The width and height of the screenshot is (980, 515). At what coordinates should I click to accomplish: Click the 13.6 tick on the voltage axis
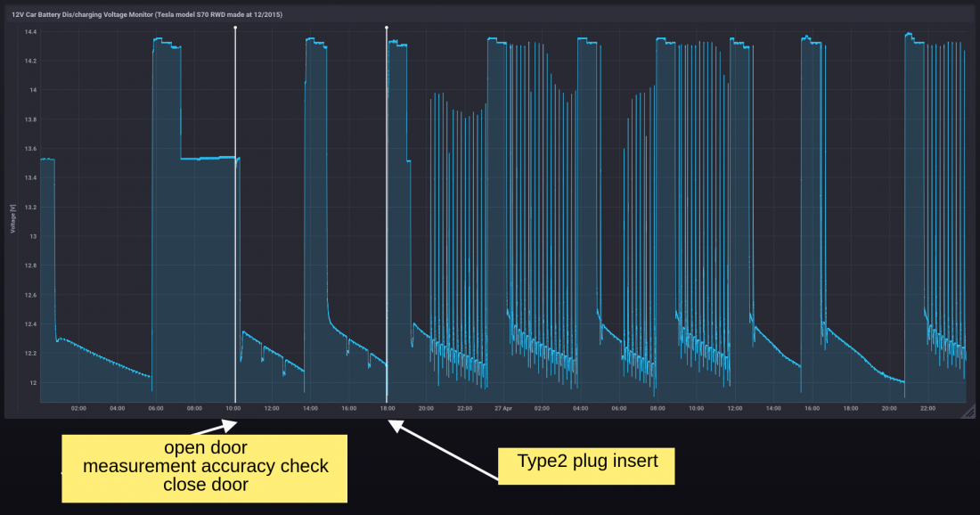tap(30, 149)
